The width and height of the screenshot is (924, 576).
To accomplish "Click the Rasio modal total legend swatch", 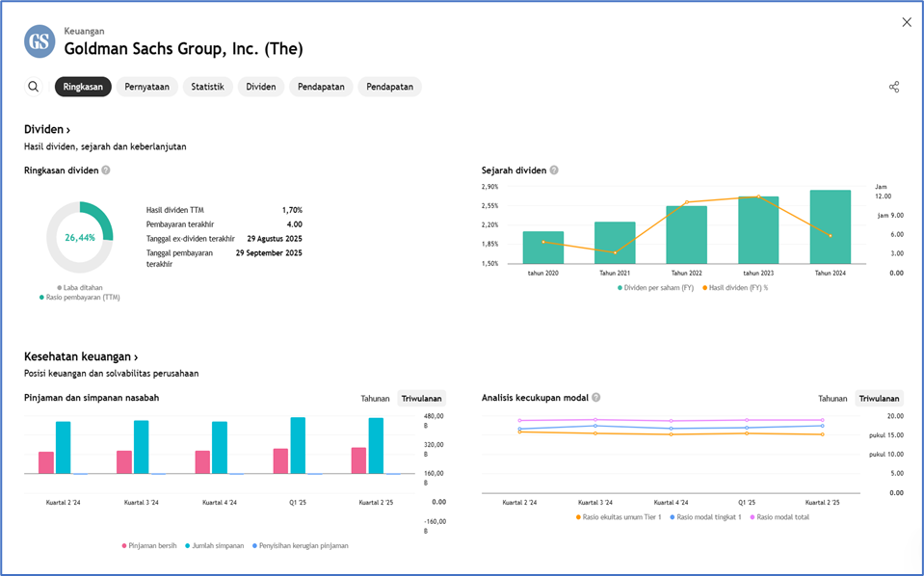I will coord(752,517).
